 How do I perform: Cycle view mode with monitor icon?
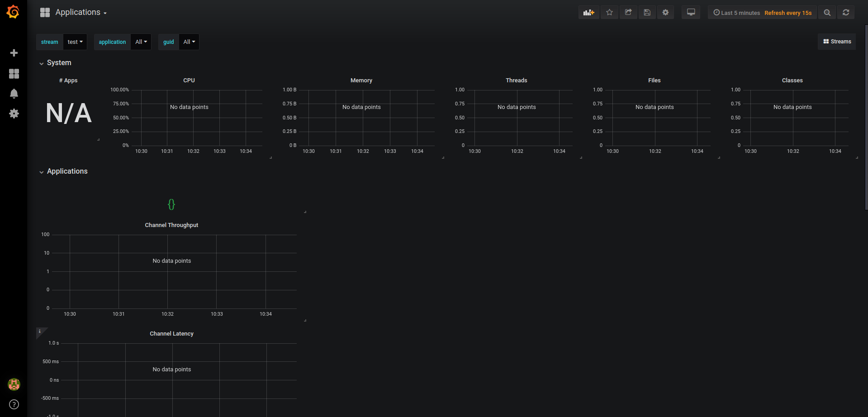coord(691,12)
